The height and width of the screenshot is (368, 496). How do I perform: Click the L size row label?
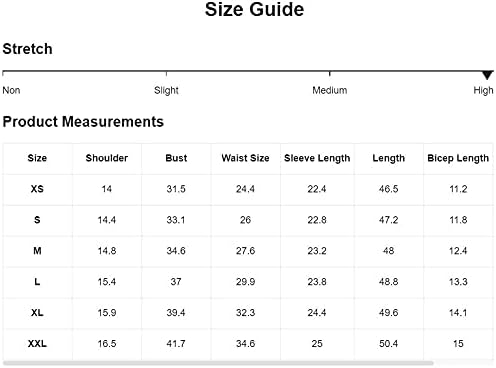(37, 282)
